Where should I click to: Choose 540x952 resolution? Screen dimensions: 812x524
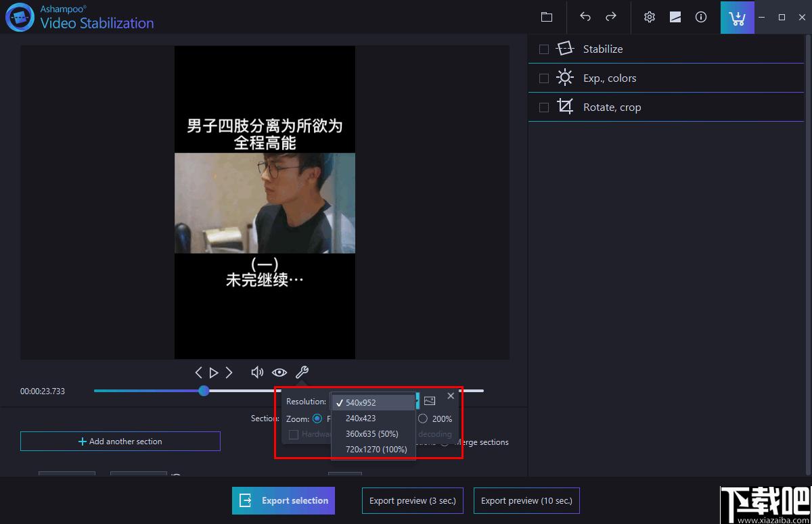click(x=373, y=402)
